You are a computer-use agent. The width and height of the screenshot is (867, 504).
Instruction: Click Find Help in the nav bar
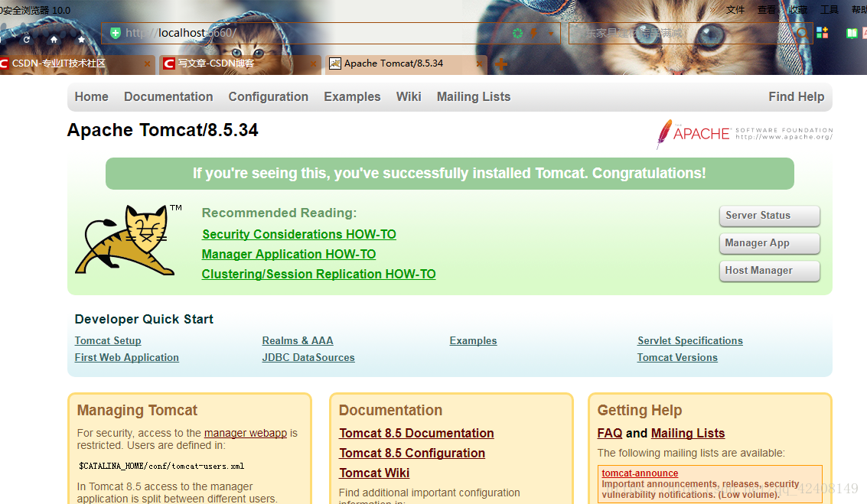[797, 96]
